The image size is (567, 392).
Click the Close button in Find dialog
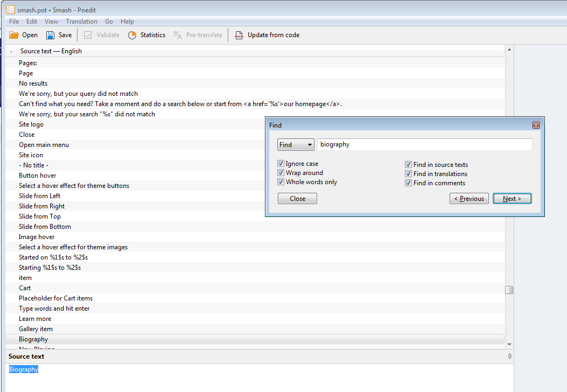coord(297,199)
